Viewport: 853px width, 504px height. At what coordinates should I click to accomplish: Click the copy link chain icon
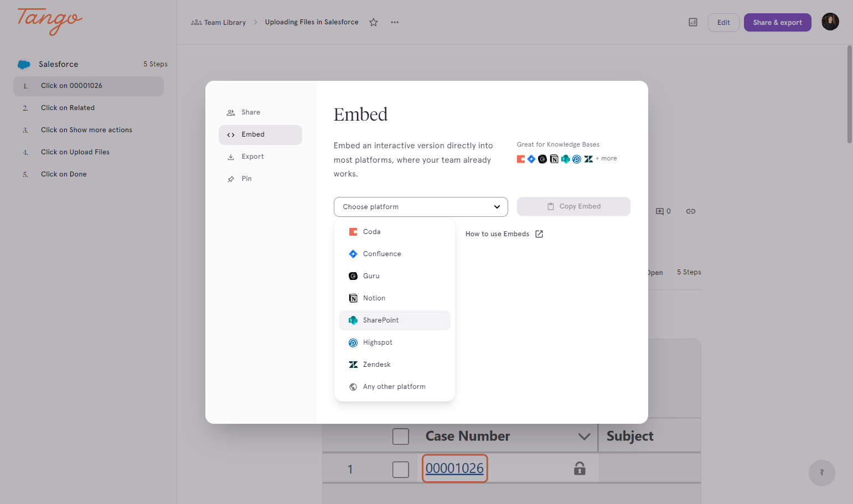(691, 211)
